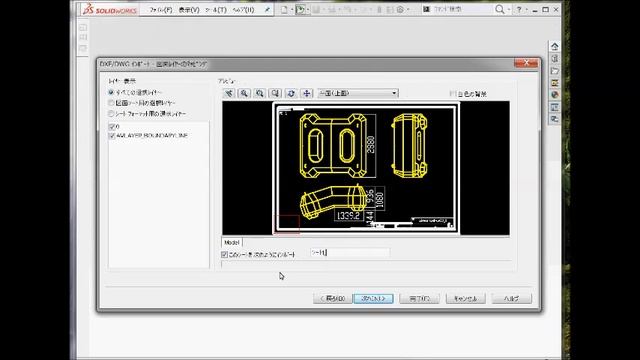
Task: Click the pin icon beside the menu bar
Action: point(267,9)
